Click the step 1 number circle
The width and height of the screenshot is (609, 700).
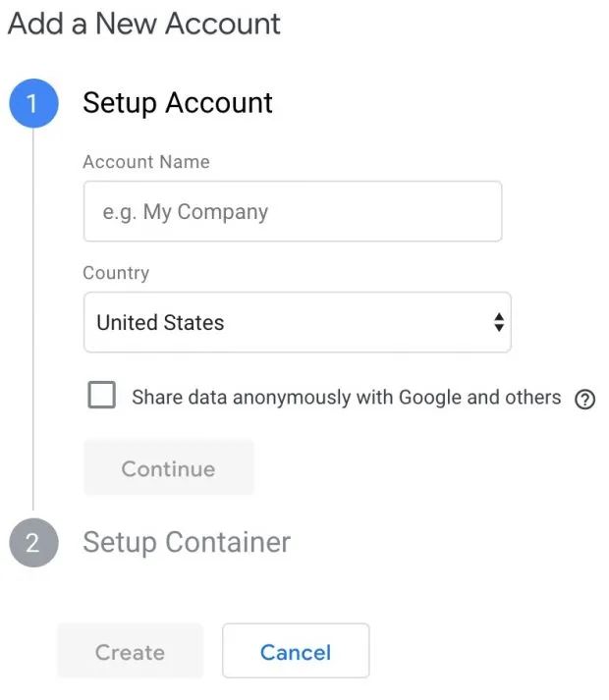tap(32, 103)
